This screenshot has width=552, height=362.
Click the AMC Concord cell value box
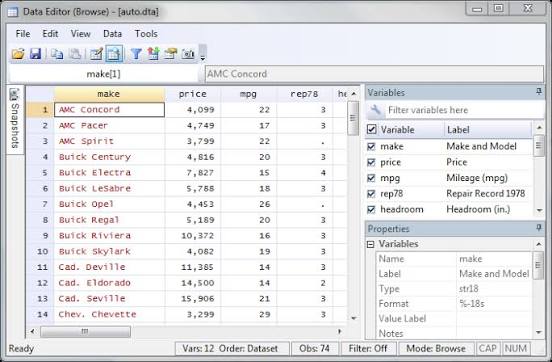point(374,74)
